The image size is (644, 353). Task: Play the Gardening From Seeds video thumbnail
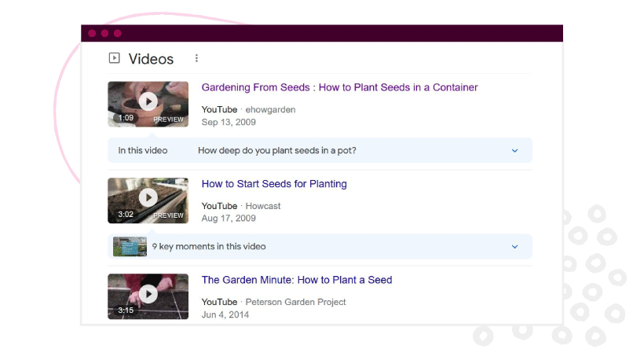pyautogui.click(x=148, y=104)
